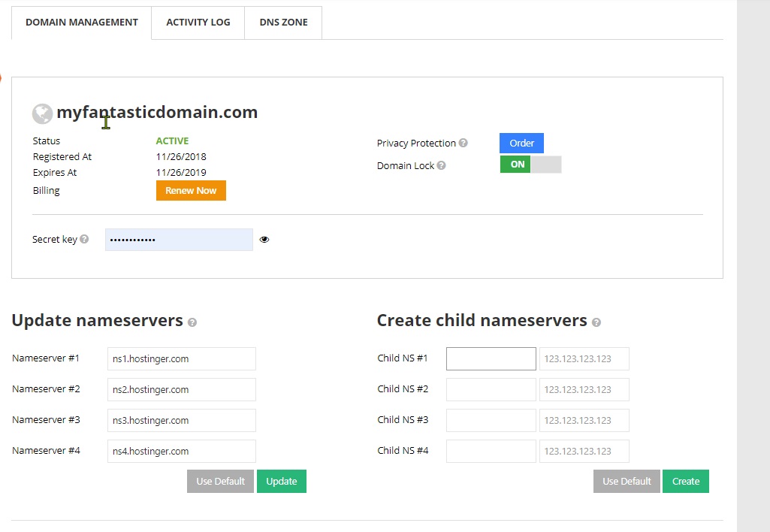Screen dimensions: 770x532
Task: Click the Child NS #3 label
Action: (x=403, y=420)
